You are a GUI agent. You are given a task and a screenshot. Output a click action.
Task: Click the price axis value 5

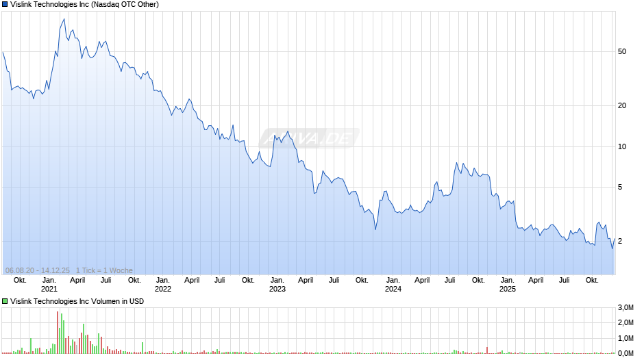[x=620, y=187]
